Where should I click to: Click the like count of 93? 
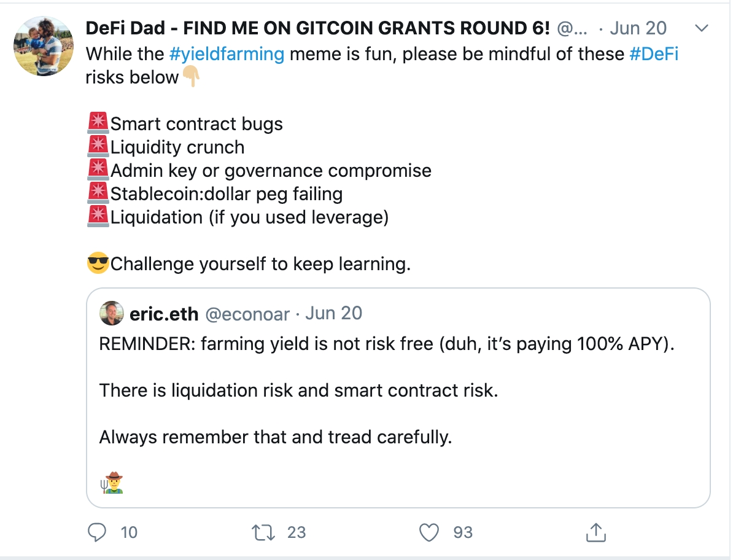[463, 532]
